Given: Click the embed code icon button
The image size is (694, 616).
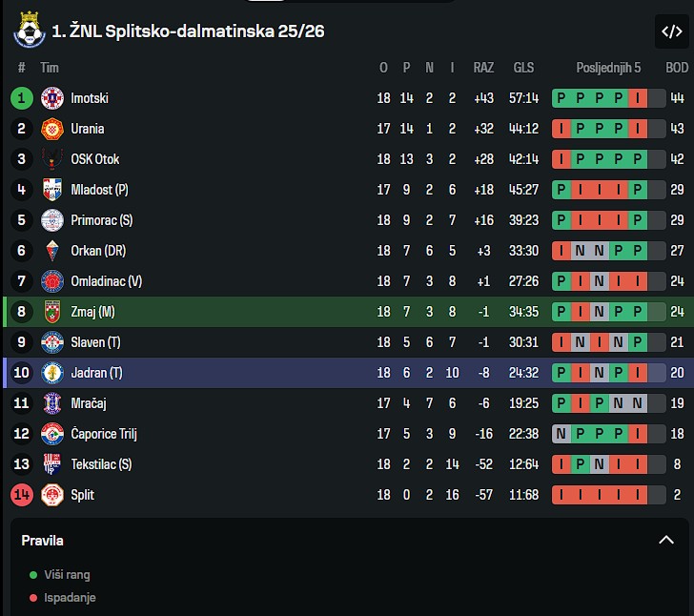Looking at the screenshot, I should pos(671,31).
